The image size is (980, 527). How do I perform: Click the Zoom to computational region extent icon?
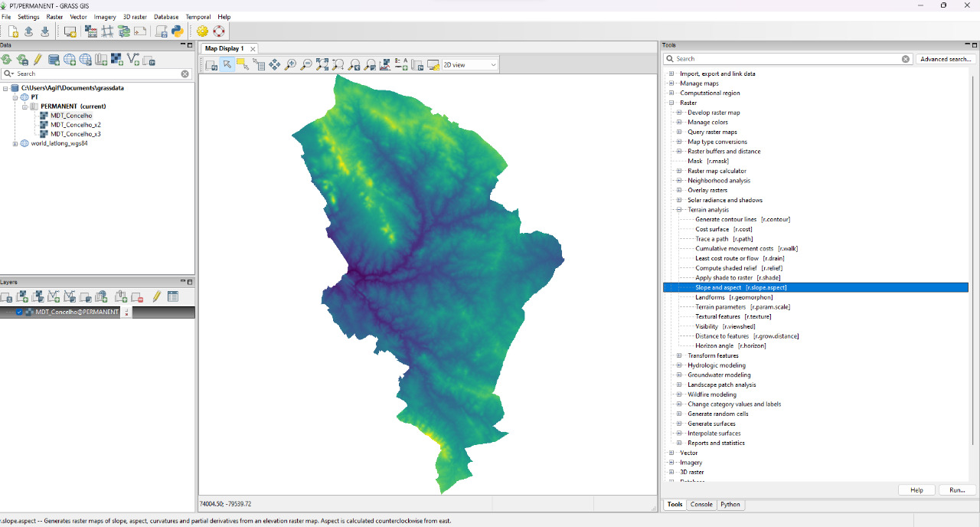point(338,65)
